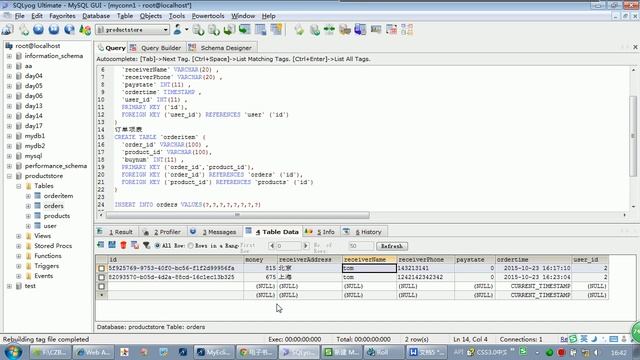Click the INSERT INTO orders line in the editor
The width and height of the screenshot is (640, 360).
click(187, 205)
